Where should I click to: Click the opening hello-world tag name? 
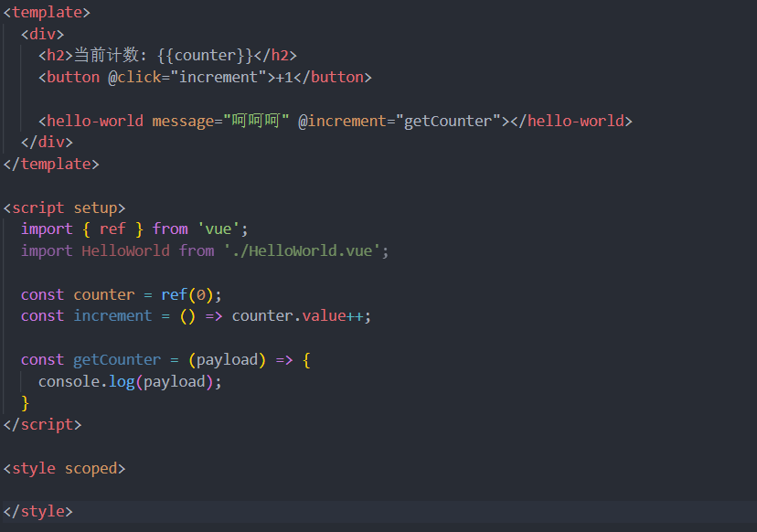pyautogui.click(x=95, y=121)
